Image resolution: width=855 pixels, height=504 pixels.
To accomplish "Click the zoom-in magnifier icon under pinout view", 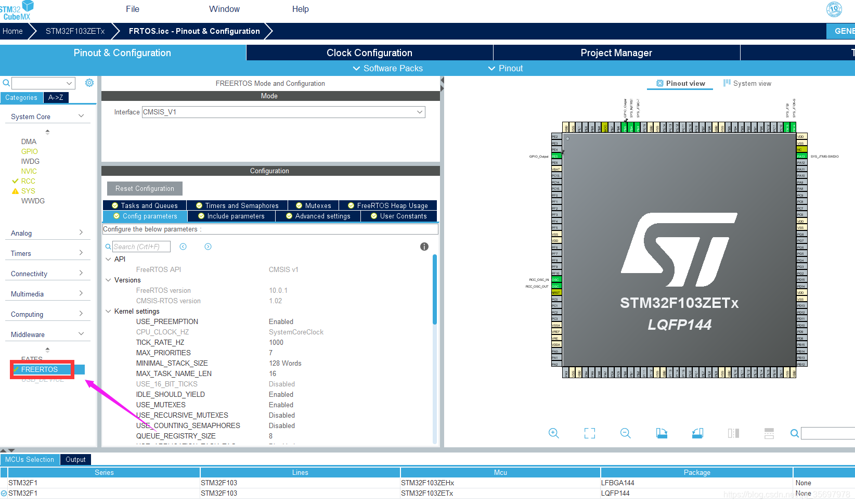I will tap(553, 433).
